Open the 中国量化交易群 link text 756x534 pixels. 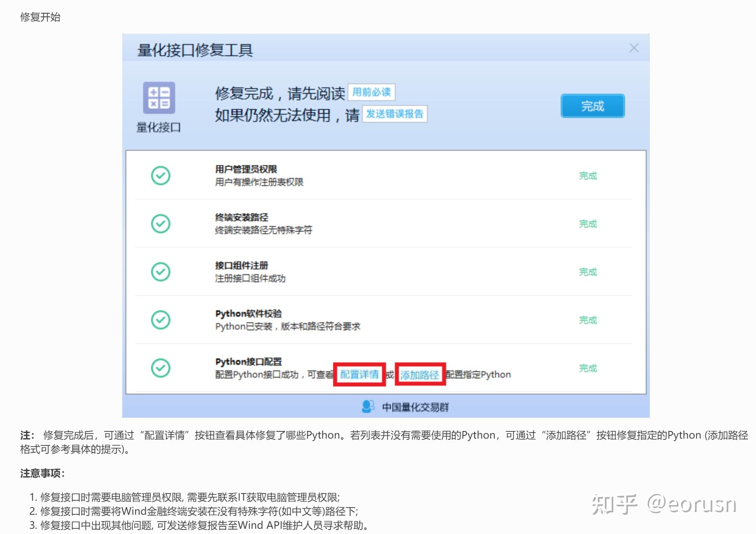415,406
